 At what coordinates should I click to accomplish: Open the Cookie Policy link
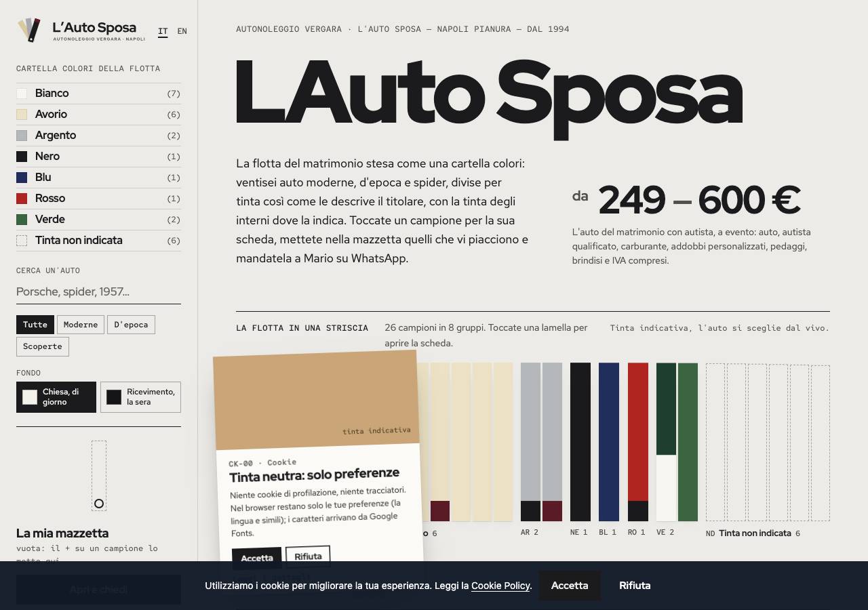pos(500,586)
